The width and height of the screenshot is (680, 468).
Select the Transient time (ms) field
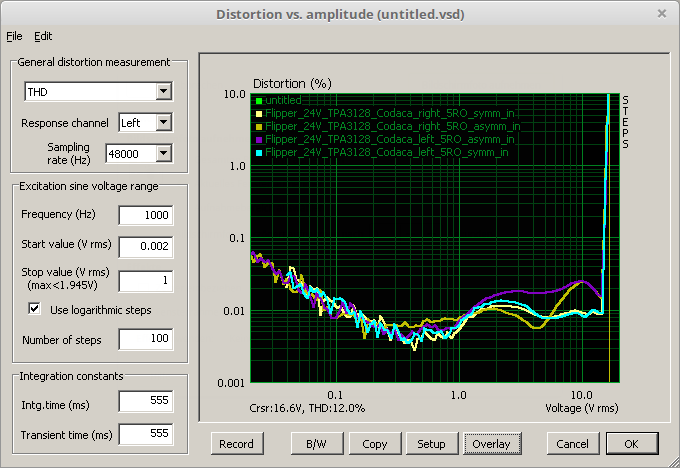145,434
